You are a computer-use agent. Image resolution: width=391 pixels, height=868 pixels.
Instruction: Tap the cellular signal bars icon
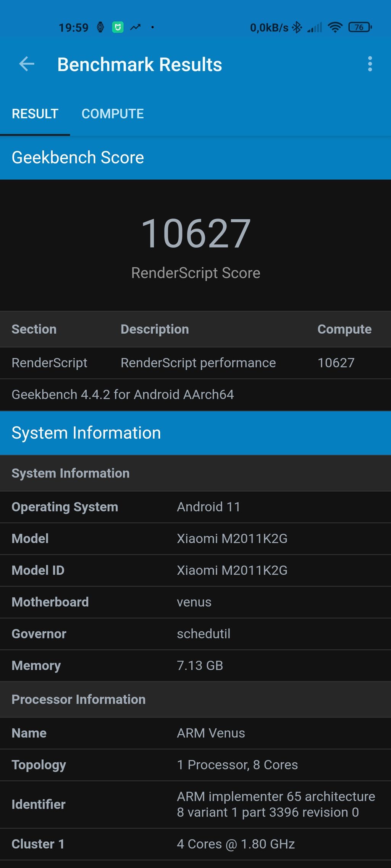click(315, 27)
